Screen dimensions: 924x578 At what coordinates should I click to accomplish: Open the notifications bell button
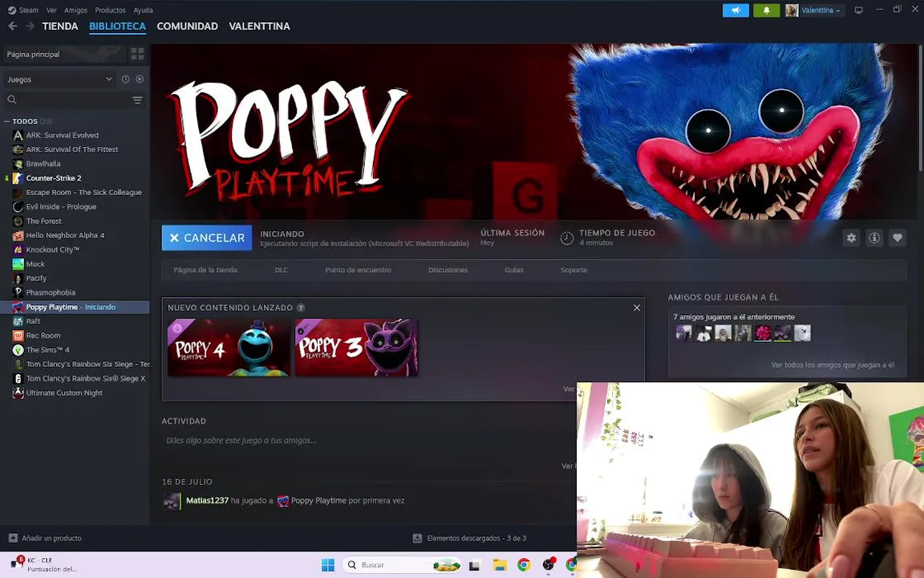click(x=766, y=10)
